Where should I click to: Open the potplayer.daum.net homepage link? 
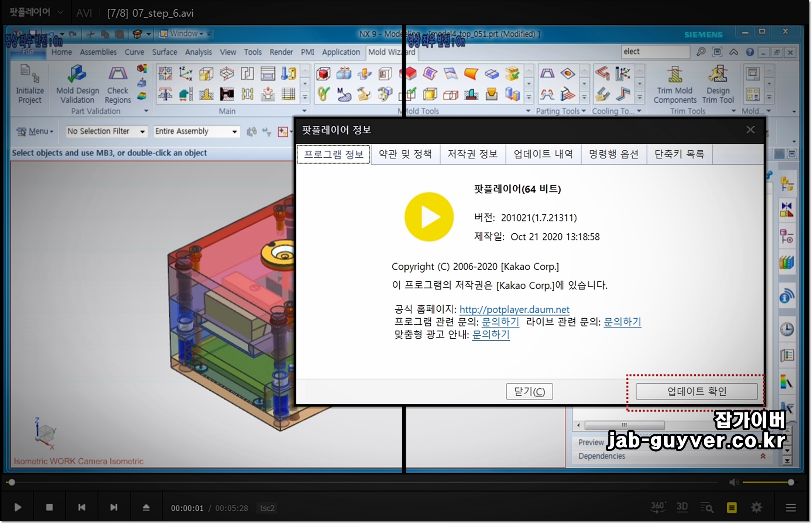click(514, 309)
